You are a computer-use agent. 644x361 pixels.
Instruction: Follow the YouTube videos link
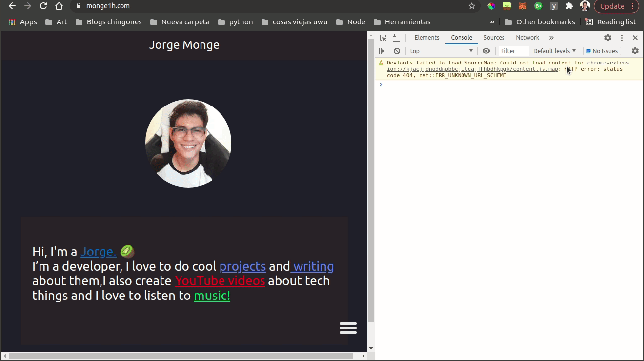pyautogui.click(x=220, y=281)
